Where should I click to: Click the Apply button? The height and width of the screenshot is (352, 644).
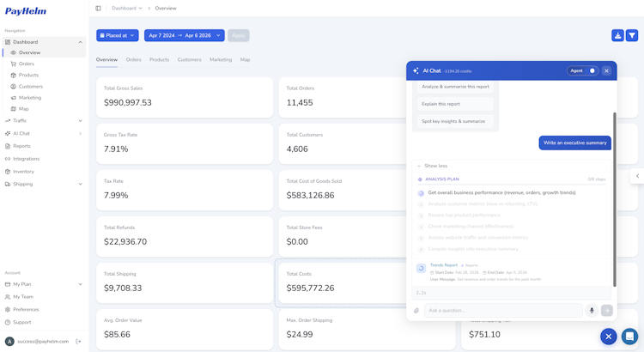(239, 35)
